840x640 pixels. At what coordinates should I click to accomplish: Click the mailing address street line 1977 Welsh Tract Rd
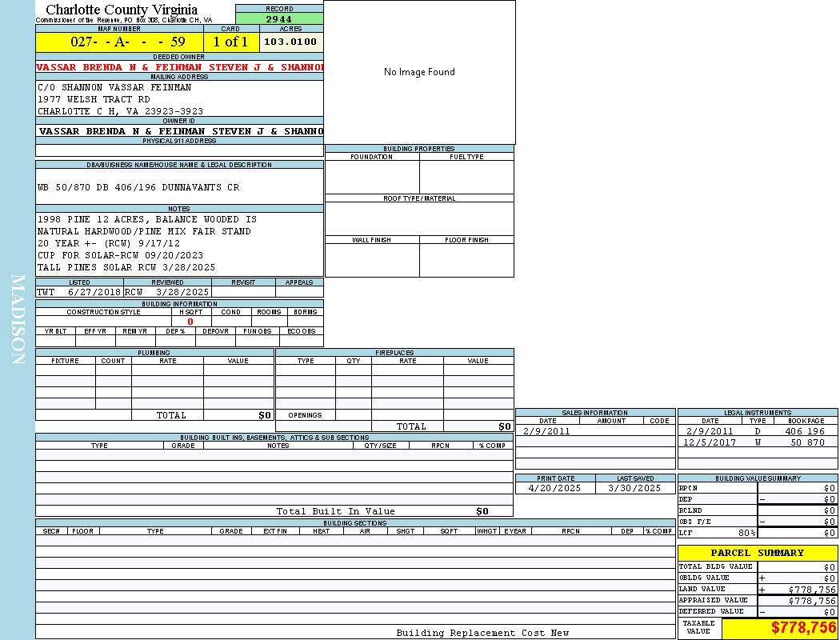(x=94, y=99)
